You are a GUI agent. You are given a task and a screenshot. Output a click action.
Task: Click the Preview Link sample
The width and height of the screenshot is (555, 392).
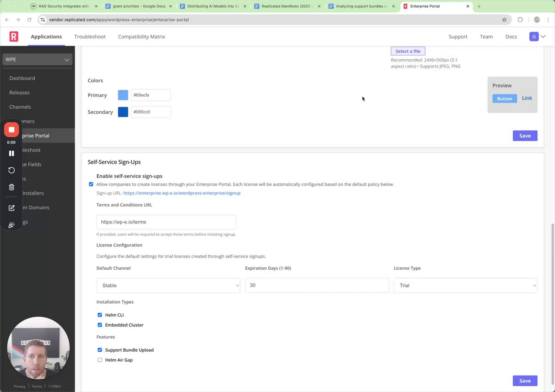527,98
